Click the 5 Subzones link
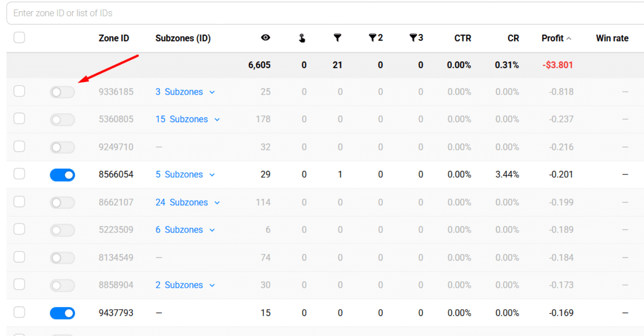This screenshot has height=336, width=644. [x=179, y=174]
